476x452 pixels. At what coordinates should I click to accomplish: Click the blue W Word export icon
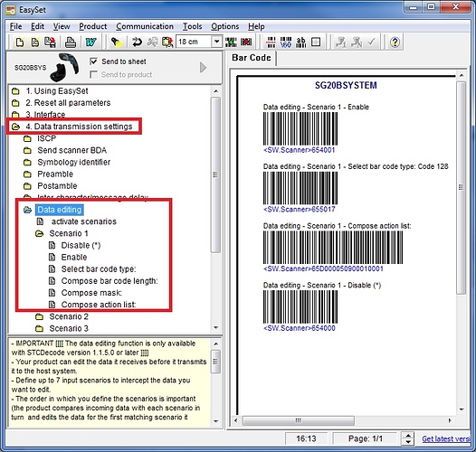click(x=90, y=42)
